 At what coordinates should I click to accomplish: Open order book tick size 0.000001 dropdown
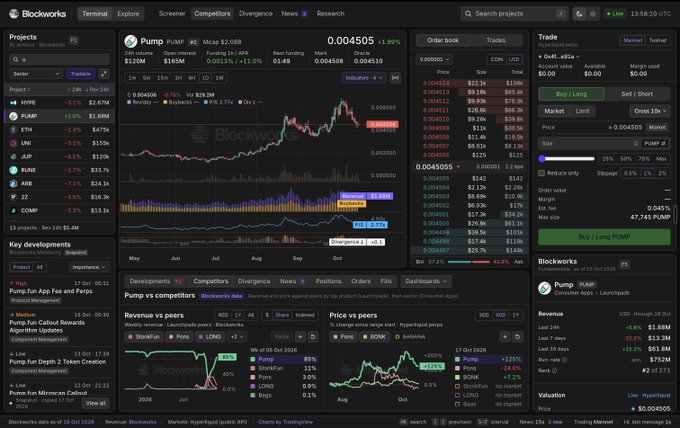[x=434, y=59]
